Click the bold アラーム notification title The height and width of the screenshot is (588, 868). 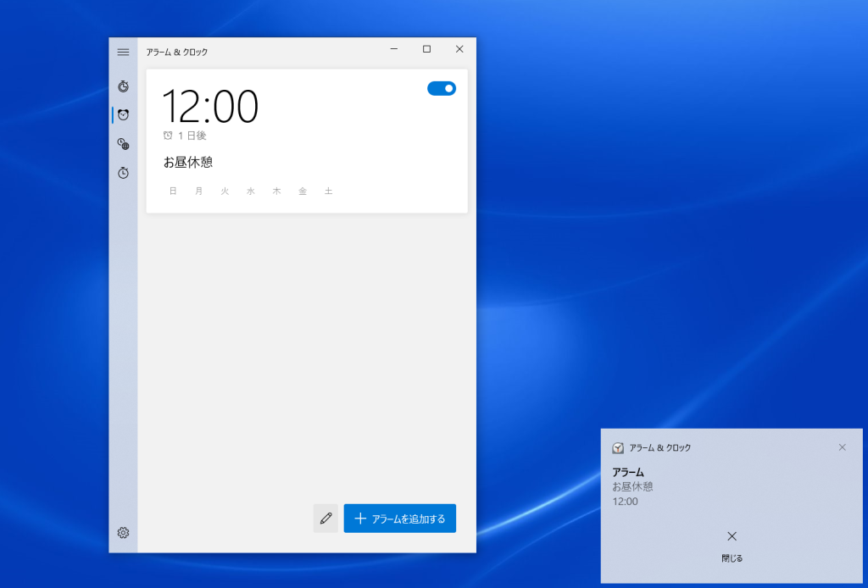pos(628,472)
